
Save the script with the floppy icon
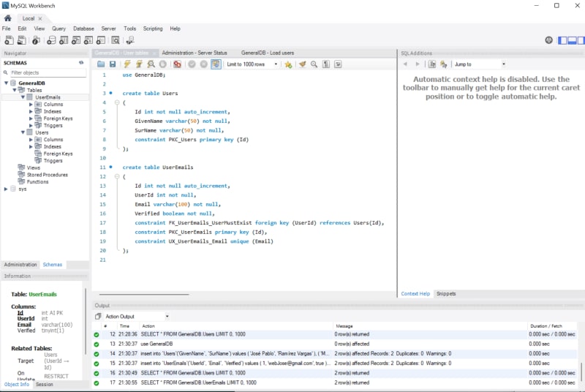[113, 64]
